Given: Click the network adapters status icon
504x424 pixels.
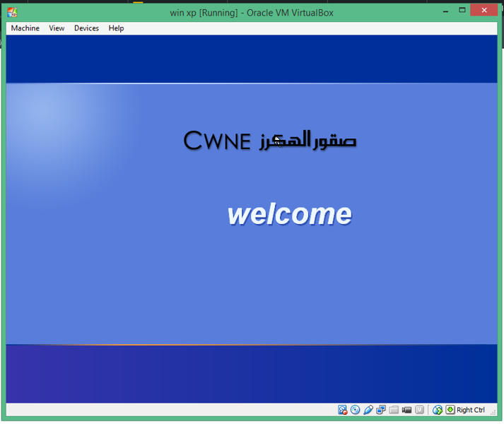Looking at the screenshot, I should [x=381, y=410].
